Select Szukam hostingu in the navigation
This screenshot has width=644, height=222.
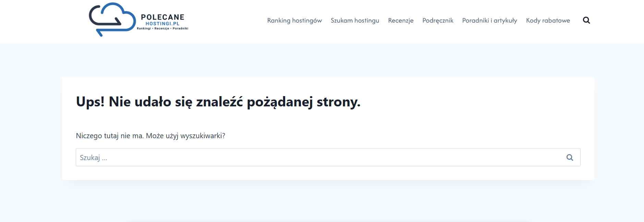pyautogui.click(x=355, y=21)
